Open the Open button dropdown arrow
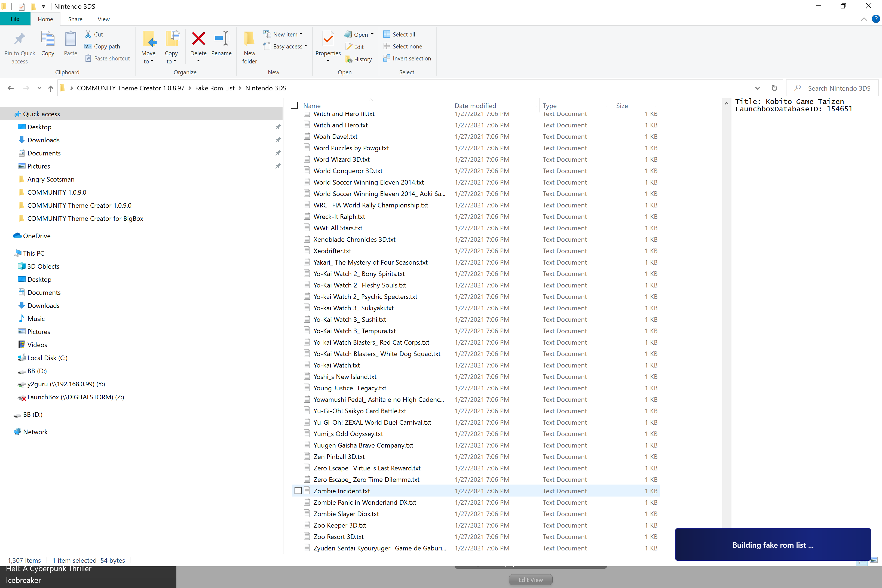The width and height of the screenshot is (882, 588). (372, 34)
